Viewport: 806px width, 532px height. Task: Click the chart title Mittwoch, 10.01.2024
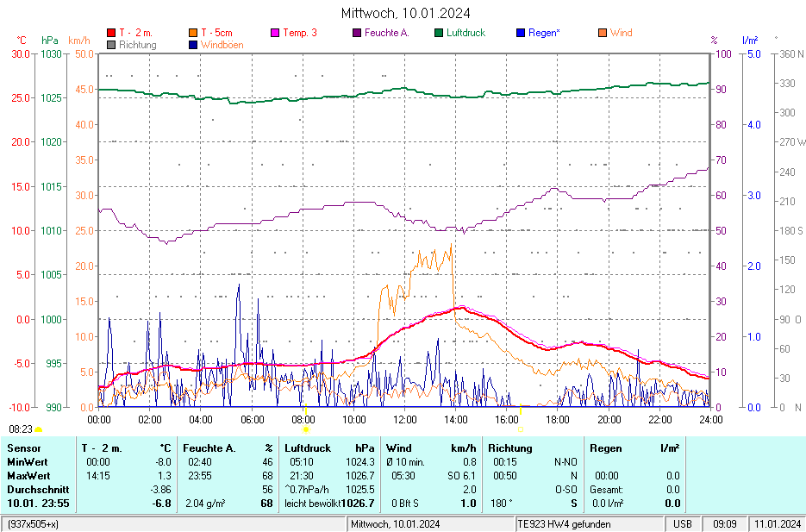coord(405,13)
